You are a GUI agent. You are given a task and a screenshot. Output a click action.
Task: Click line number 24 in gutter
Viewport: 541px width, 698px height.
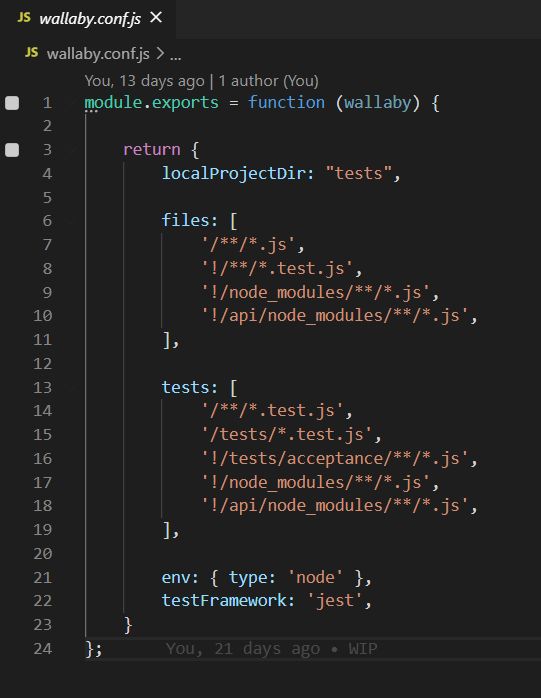(43, 649)
